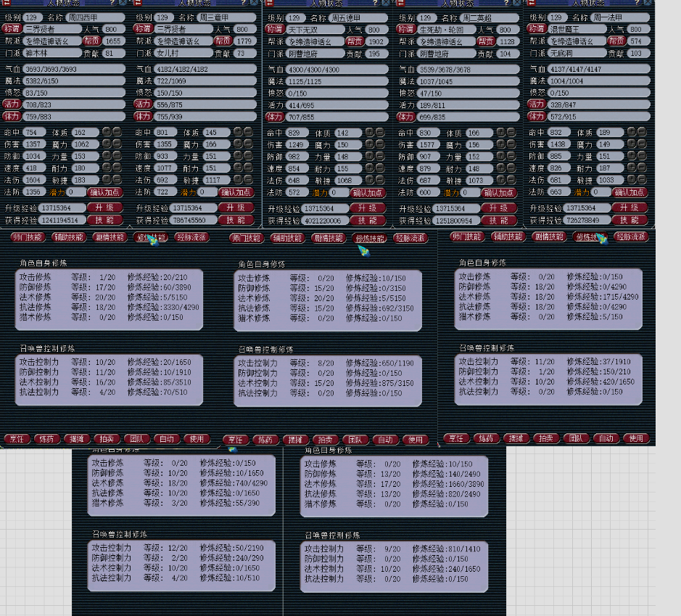The height and width of the screenshot is (616, 681).
Task: Click 确认加点 button for 周四西甲
Action: (x=106, y=192)
